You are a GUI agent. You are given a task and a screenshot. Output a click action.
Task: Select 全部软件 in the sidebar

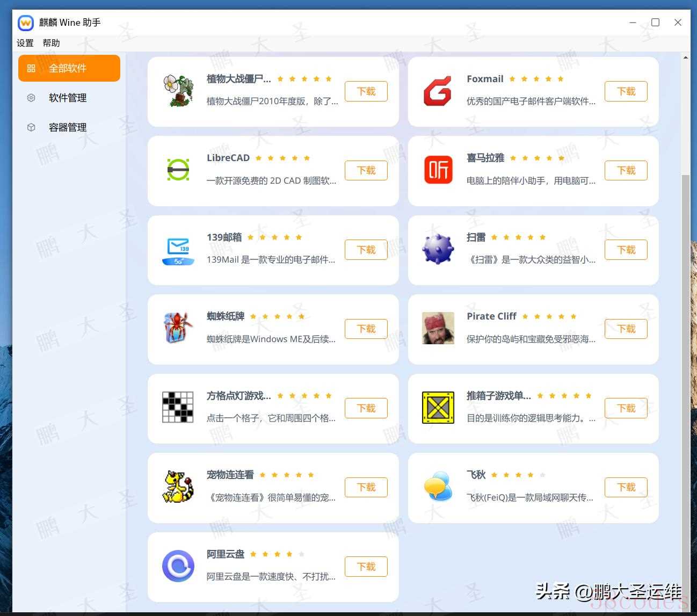click(69, 68)
